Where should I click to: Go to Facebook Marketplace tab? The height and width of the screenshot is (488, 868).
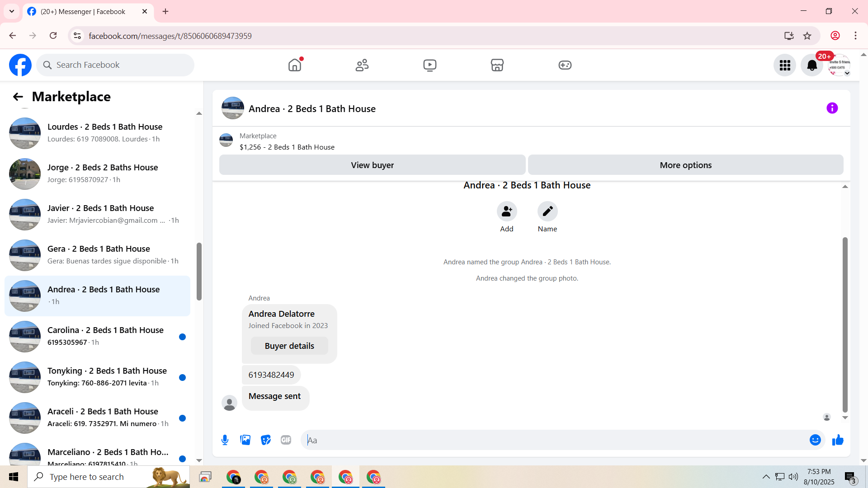(x=497, y=66)
